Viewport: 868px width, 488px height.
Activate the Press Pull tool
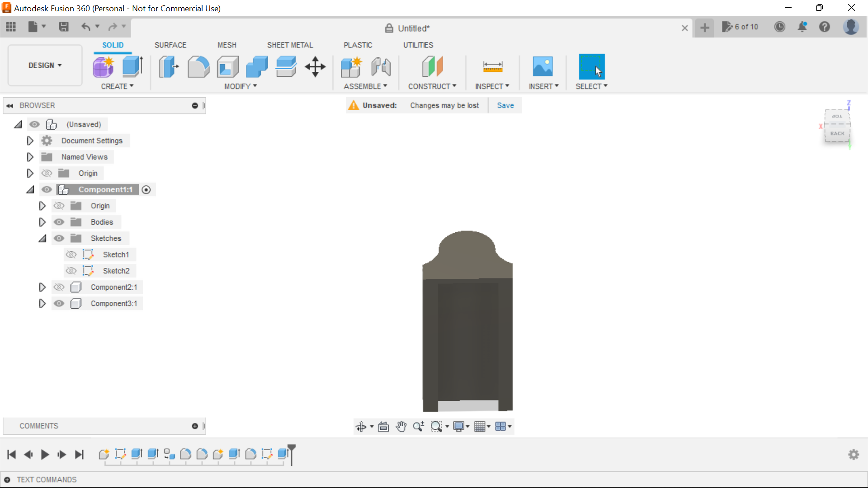point(168,66)
